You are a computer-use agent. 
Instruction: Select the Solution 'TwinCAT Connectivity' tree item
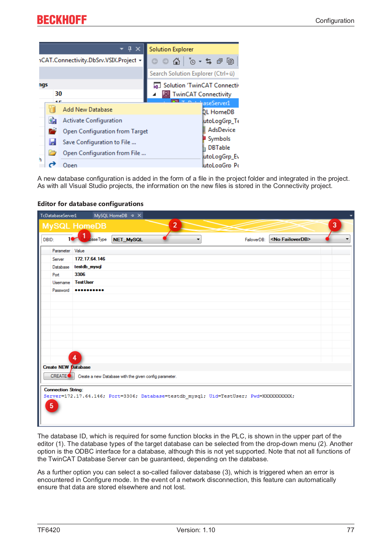(201, 85)
